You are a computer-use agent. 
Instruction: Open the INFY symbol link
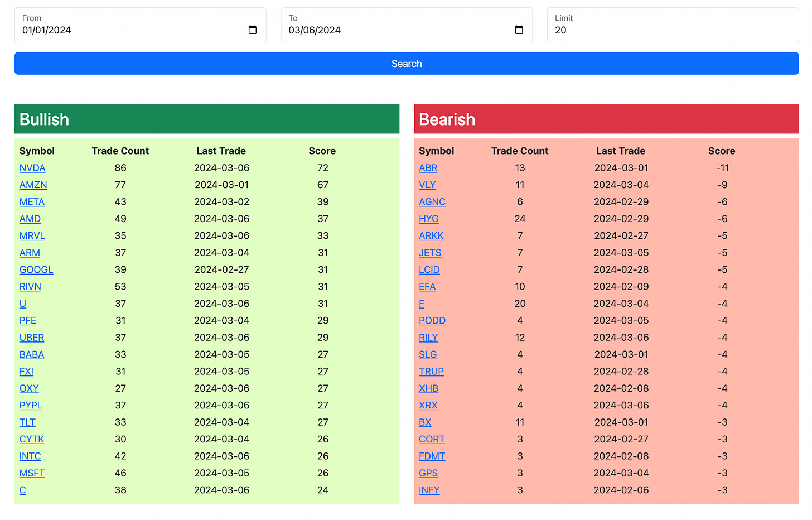[429, 490]
